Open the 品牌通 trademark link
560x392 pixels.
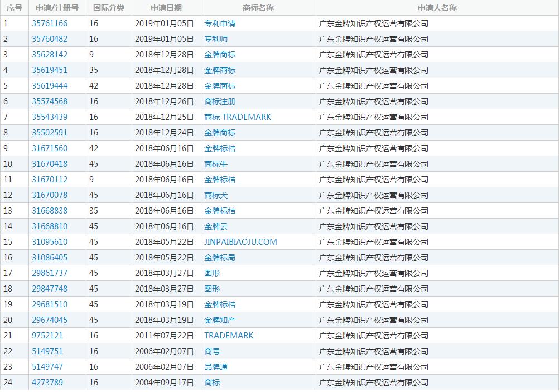(x=216, y=367)
